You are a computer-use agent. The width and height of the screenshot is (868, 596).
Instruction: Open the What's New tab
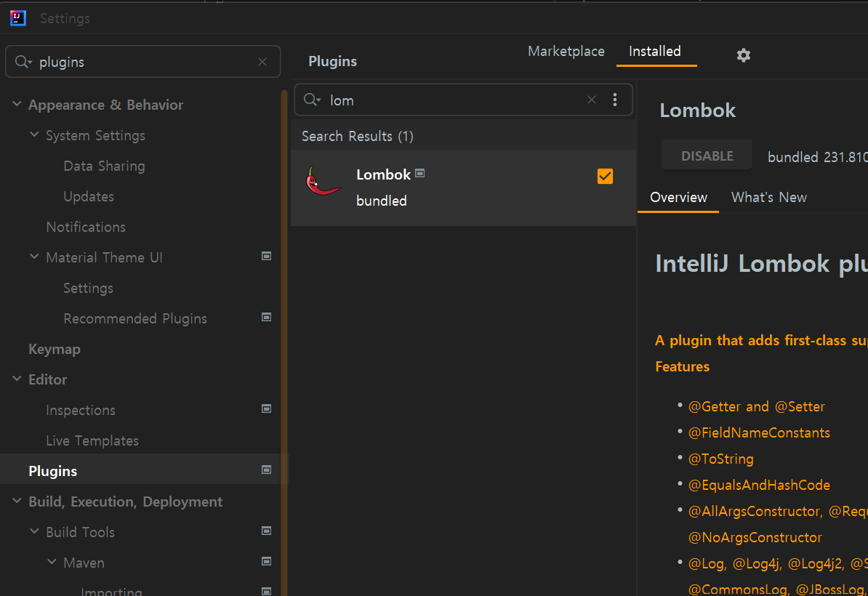click(x=769, y=198)
